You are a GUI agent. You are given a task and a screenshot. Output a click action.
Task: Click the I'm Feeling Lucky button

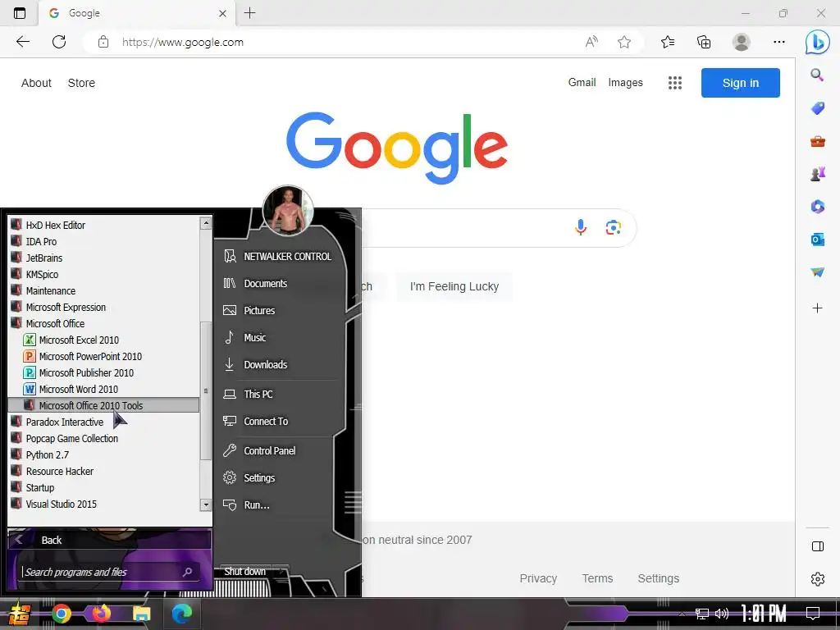[x=454, y=286]
